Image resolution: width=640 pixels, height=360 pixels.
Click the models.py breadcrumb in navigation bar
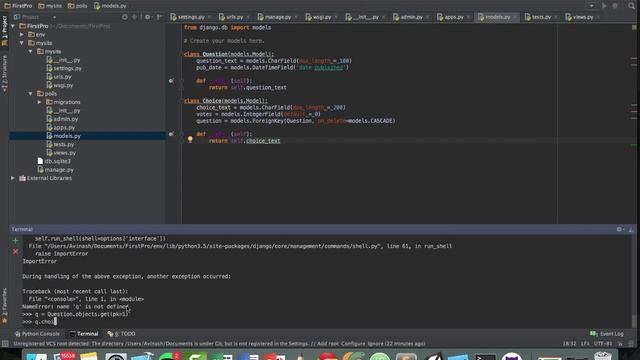(110, 6)
